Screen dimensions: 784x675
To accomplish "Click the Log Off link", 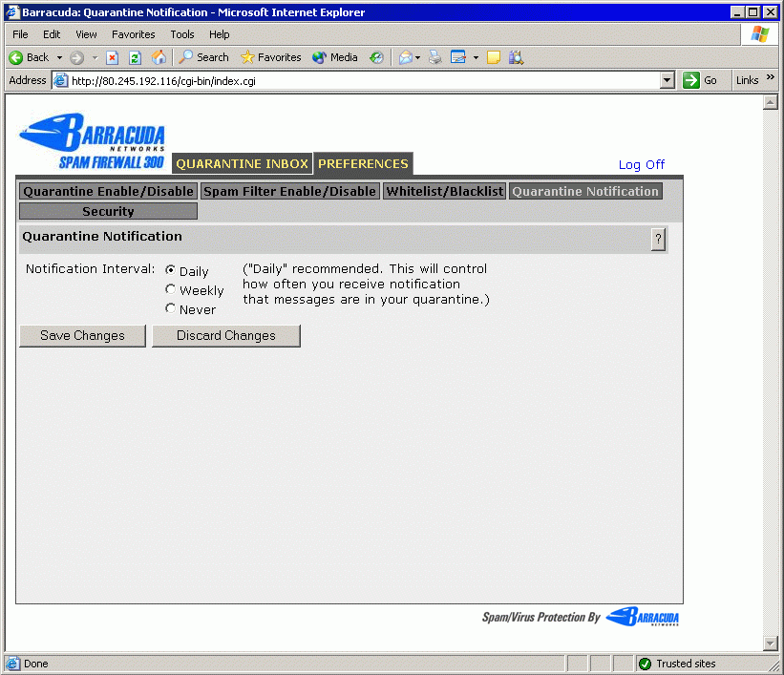I will point(641,164).
